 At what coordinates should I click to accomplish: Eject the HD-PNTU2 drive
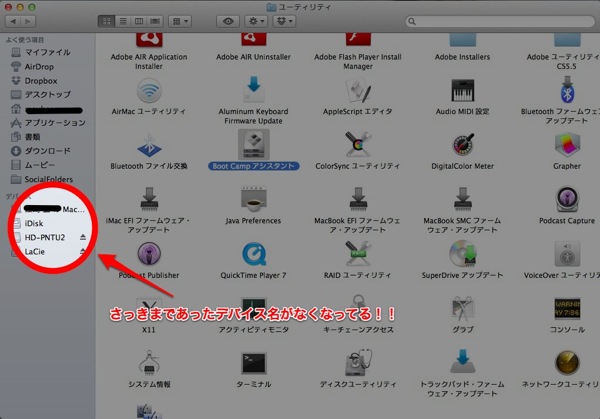point(83,238)
